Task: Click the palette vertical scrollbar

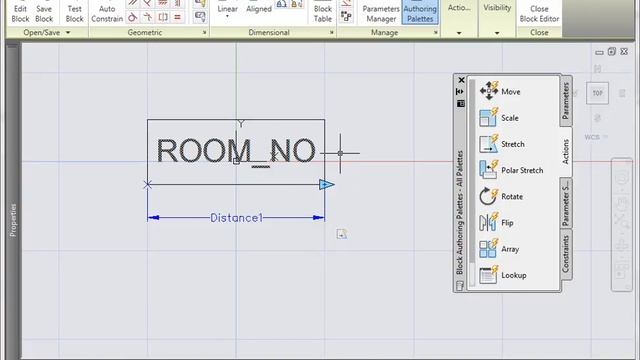Action: [x=472, y=182]
